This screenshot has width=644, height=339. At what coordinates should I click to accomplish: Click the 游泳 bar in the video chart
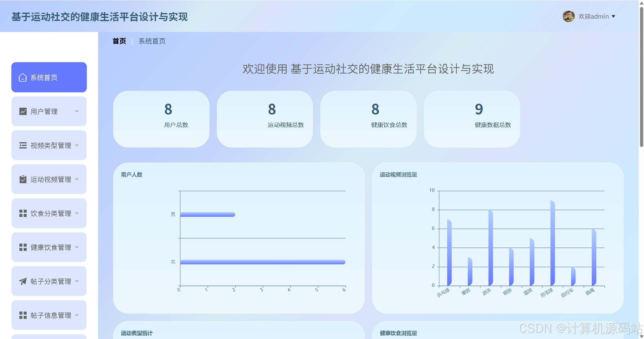pos(490,248)
